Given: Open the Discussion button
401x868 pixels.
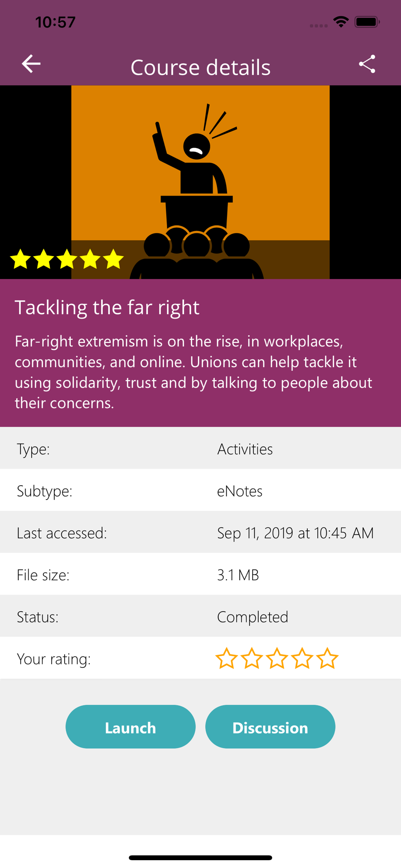Looking at the screenshot, I should [270, 727].
